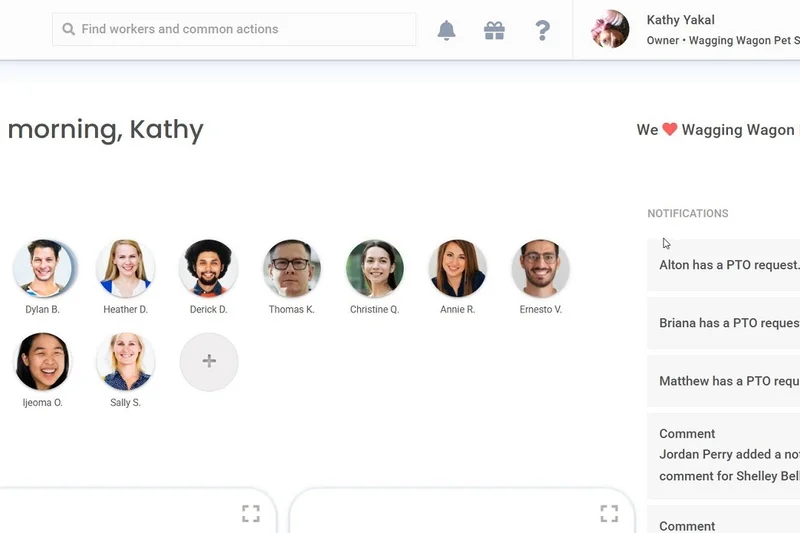The height and width of the screenshot is (533, 800).
Task: Open the notifications bell icon
Action: click(447, 30)
